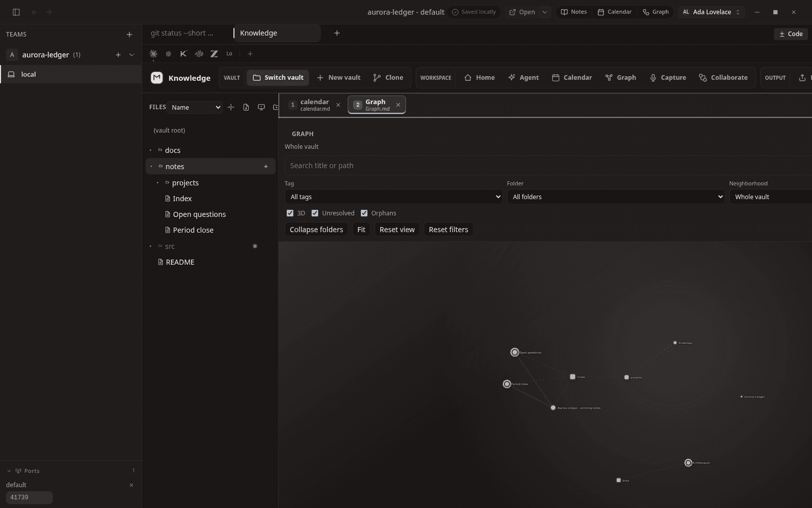The height and width of the screenshot is (508, 812).
Task: Click the monitor presentation icon in Files
Action: [261, 107]
